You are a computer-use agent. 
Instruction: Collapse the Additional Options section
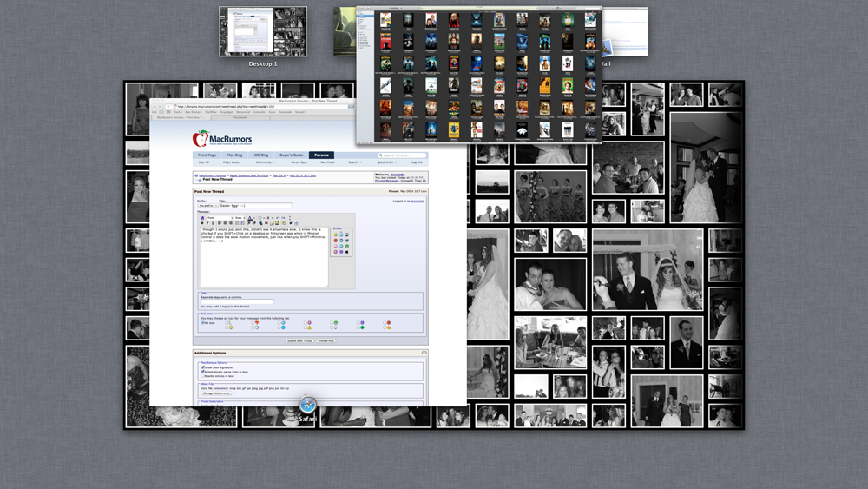tap(424, 353)
